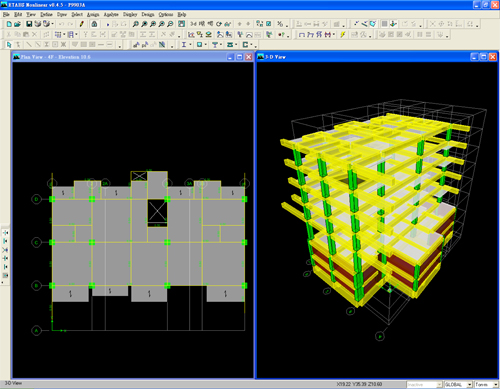Select the pointer selection tool

9,45
